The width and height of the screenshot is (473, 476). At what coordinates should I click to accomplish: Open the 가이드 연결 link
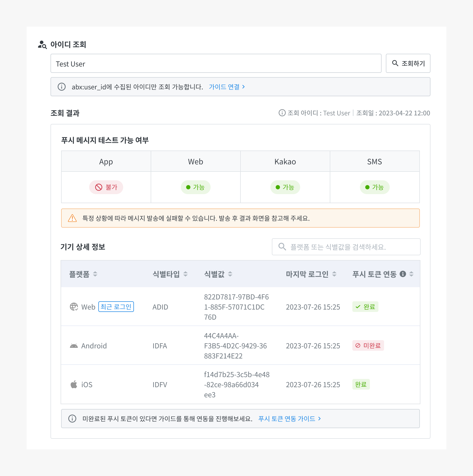click(226, 86)
